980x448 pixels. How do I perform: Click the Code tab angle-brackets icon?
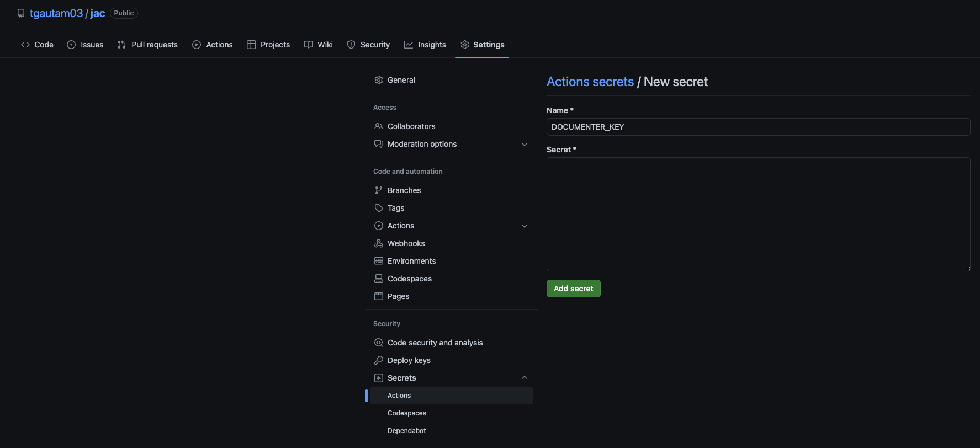tap(25, 45)
